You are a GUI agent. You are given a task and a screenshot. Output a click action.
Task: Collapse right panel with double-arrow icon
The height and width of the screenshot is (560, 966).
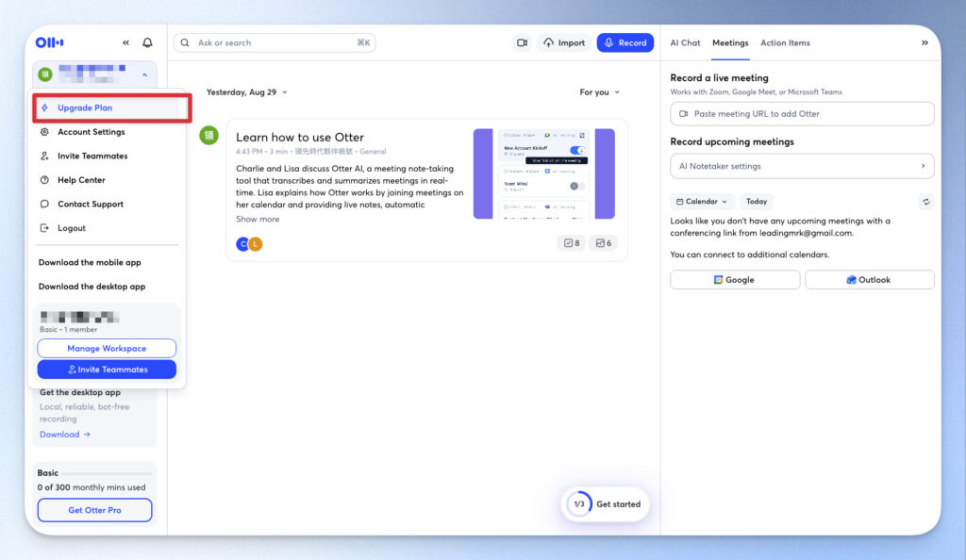point(924,43)
